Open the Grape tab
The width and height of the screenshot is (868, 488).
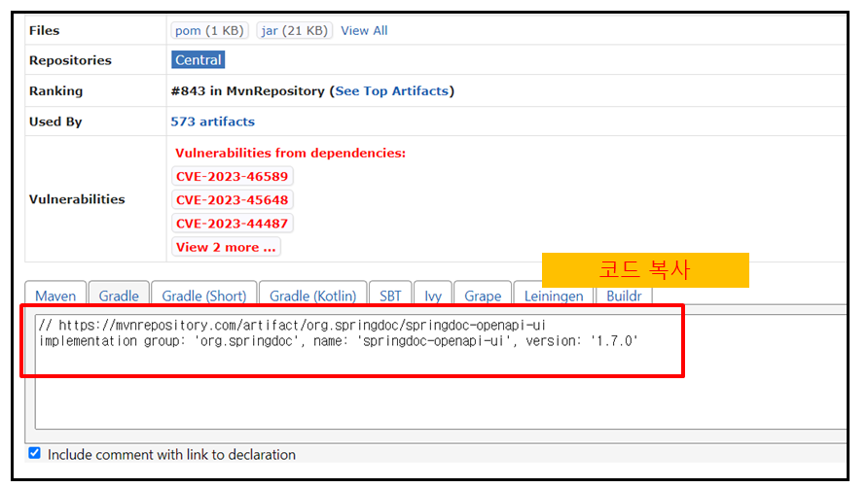[x=483, y=296]
